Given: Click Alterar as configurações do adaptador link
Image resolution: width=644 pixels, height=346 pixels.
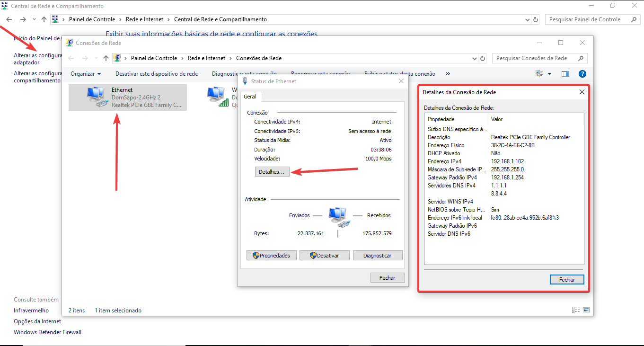Looking at the screenshot, I should point(38,59).
